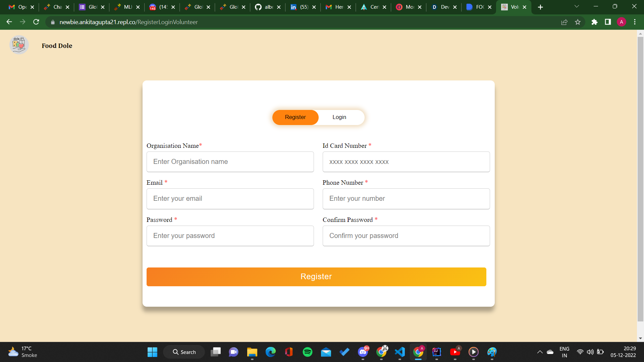The height and width of the screenshot is (362, 644).
Task: Switch to the Login toggle
Action: (x=339, y=117)
